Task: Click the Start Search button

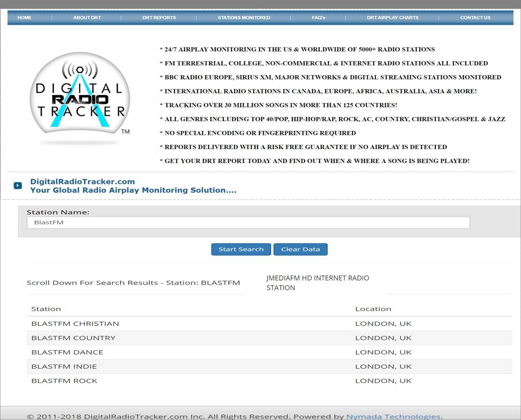Action: (241, 249)
